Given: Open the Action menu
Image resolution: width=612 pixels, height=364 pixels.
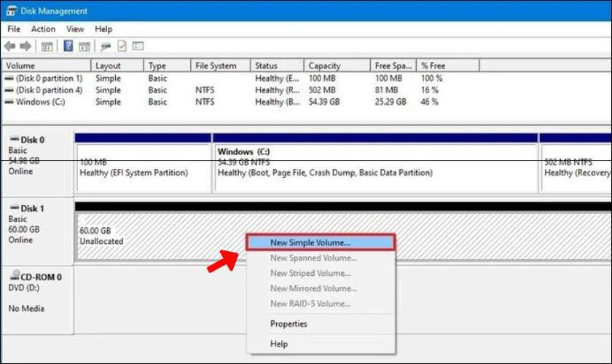Looking at the screenshot, I should click(x=43, y=29).
